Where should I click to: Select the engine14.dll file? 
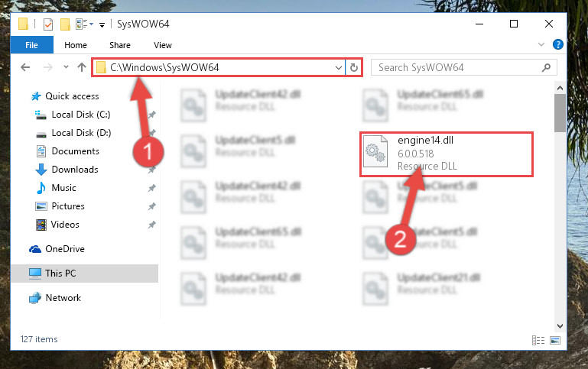pyautogui.click(x=447, y=154)
